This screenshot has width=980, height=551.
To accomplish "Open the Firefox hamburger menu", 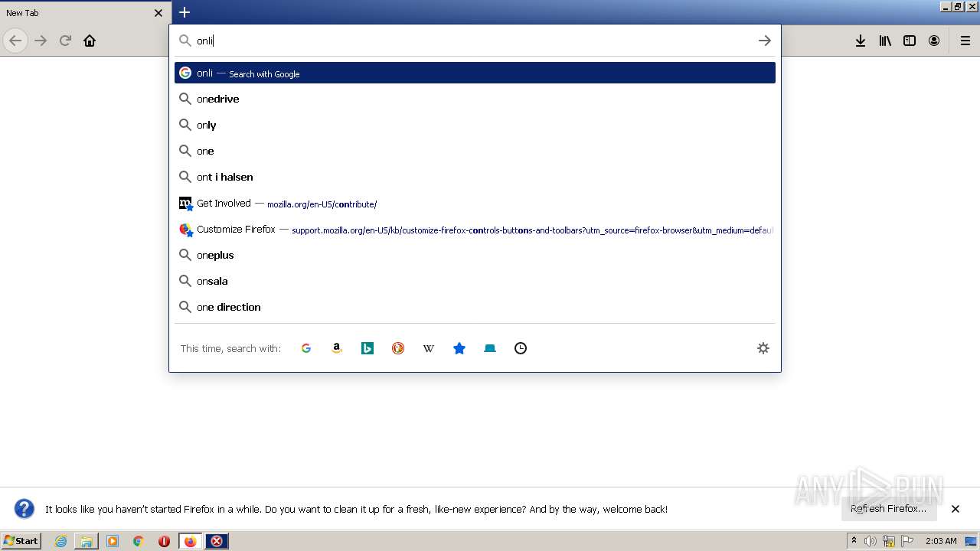I will [x=965, y=41].
